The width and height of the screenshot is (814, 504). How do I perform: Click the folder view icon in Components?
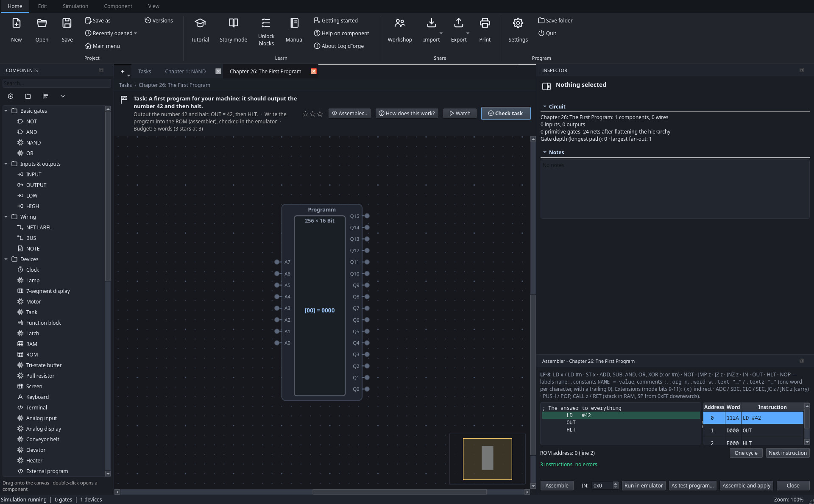click(28, 96)
